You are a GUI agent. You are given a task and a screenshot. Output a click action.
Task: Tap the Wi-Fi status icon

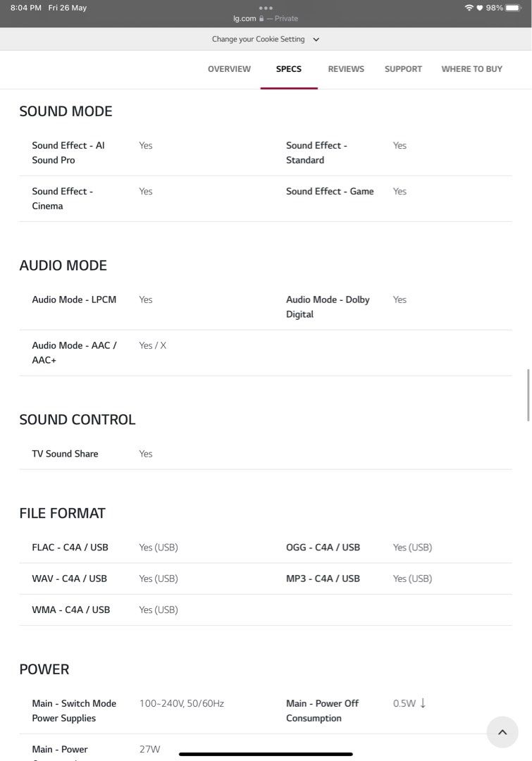pyautogui.click(x=469, y=8)
